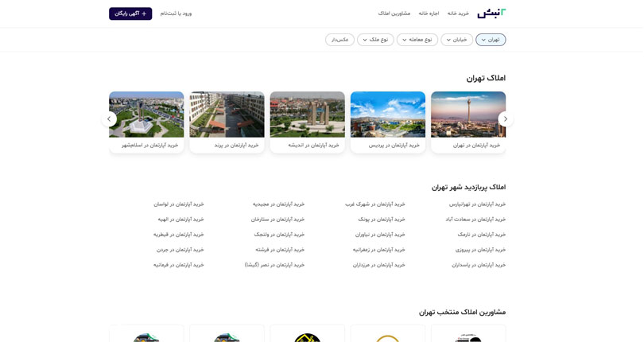Click the آگهی رایگان button

(130, 14)
